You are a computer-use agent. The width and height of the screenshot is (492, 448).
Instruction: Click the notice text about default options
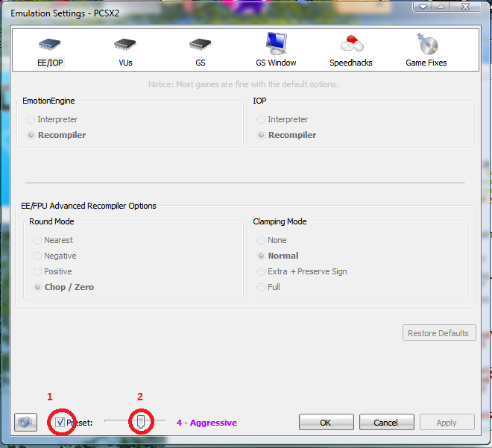(x=243, y=84)
